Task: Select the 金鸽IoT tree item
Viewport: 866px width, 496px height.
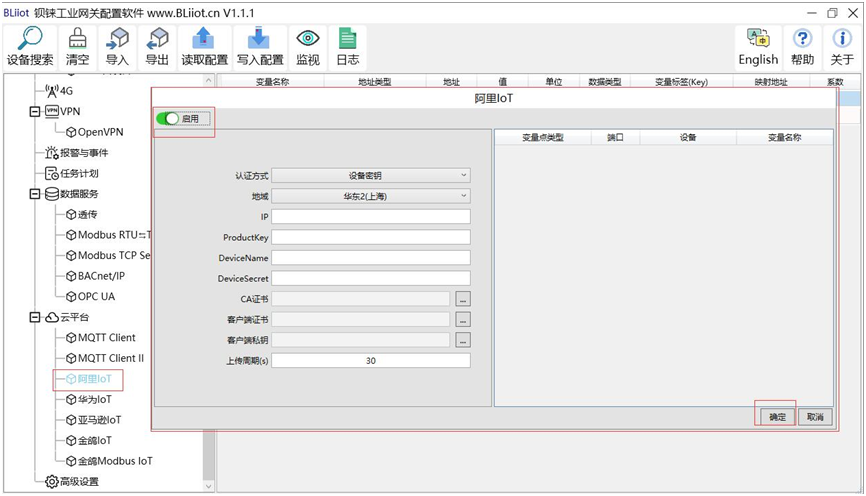Action: [x=89, y=440]
